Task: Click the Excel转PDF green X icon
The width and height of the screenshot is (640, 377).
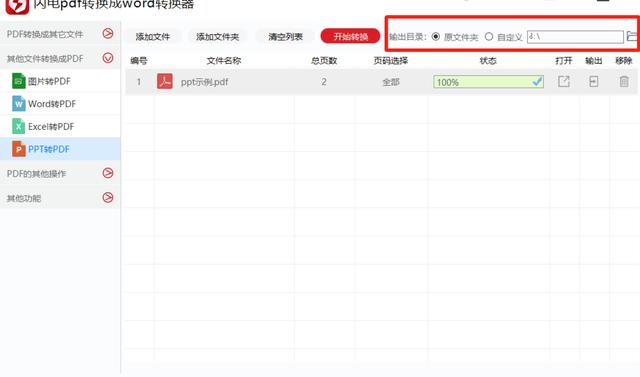Action: pyautogui.click(x=18, y=126)
